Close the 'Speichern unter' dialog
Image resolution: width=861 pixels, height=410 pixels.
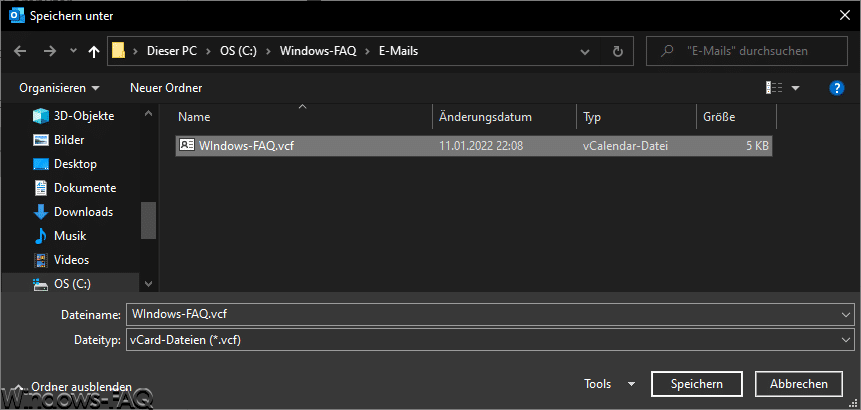[x=845, y=16]
